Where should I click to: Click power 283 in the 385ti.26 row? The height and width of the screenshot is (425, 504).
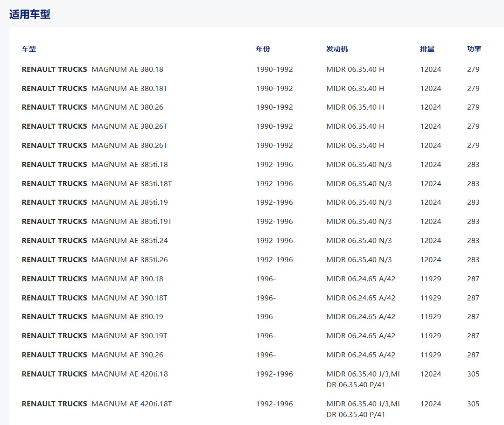(x=473, y=259)
